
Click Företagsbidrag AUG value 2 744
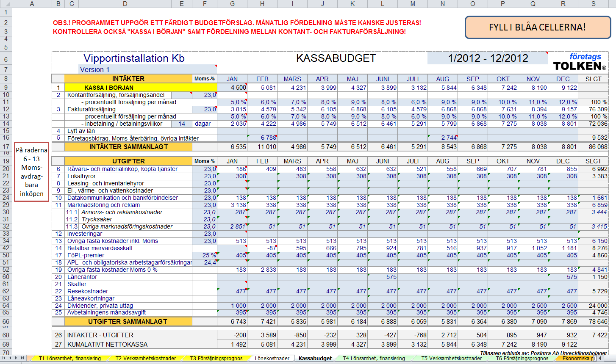[443, 138]
